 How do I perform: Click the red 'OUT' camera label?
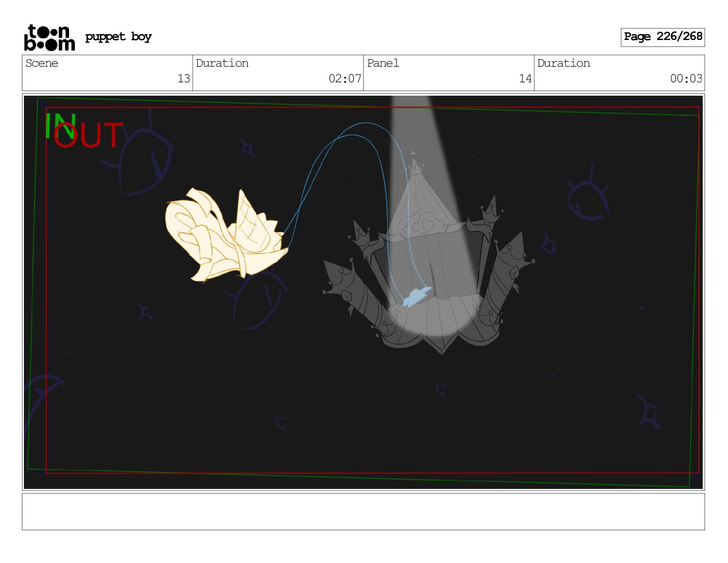88,135
